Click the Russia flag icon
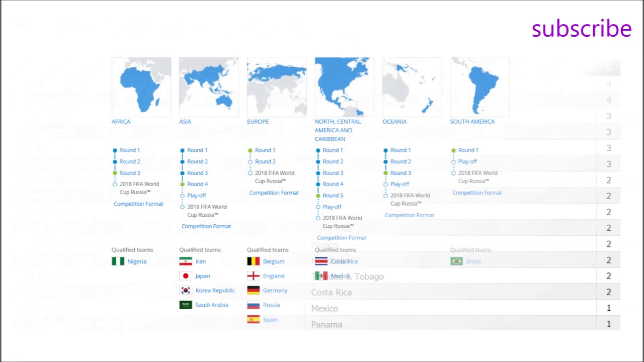This screenshot has height=362, width=644. point(254,305)
